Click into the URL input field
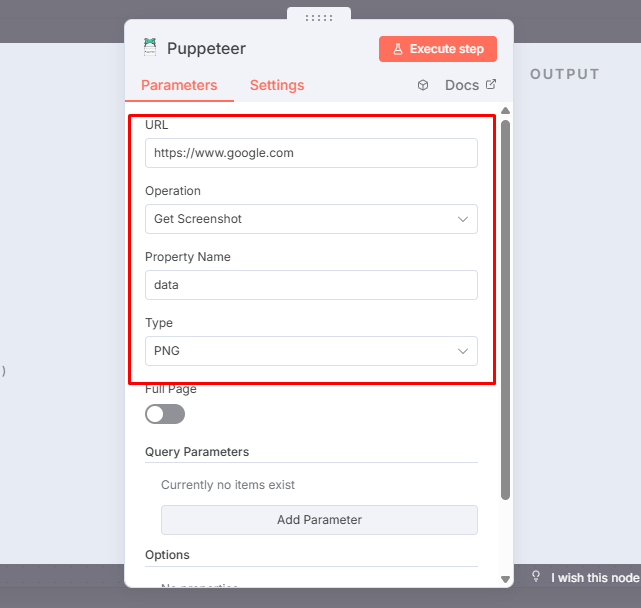Viewport: 641px width, 608px height. pyautogui.click(x=311, y=153)
